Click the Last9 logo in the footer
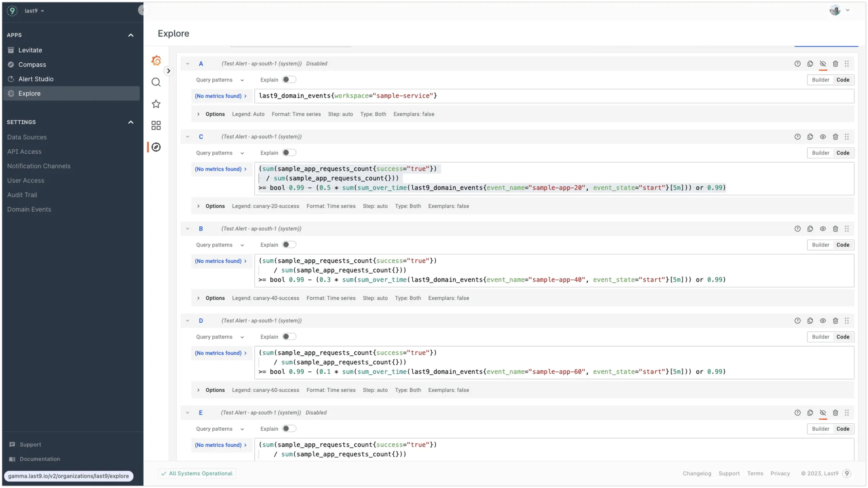The height and width of the screenshot is (488, 868). click(847, 473)
